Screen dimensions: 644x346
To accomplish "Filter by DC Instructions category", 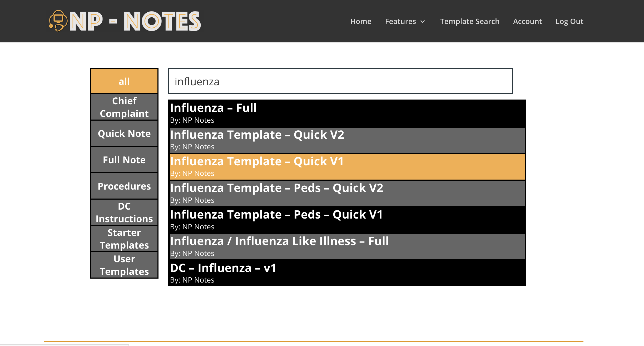I will click(124, 212).
